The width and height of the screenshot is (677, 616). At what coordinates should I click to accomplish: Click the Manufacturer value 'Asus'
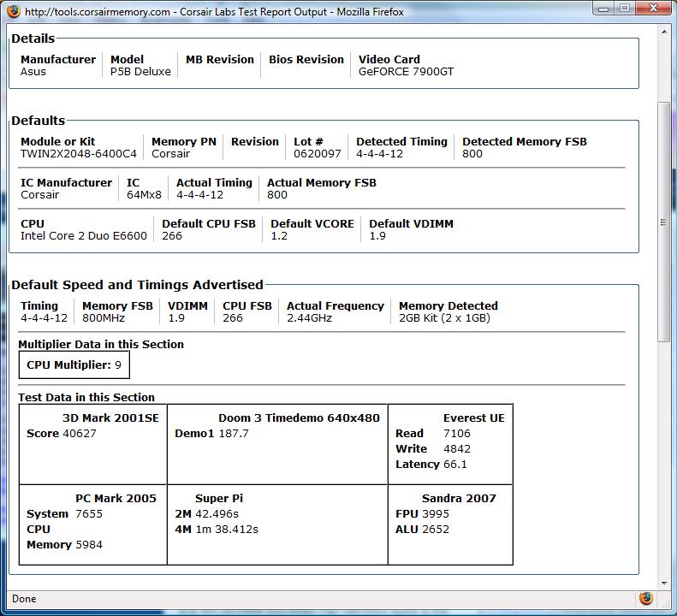(33, 72)
